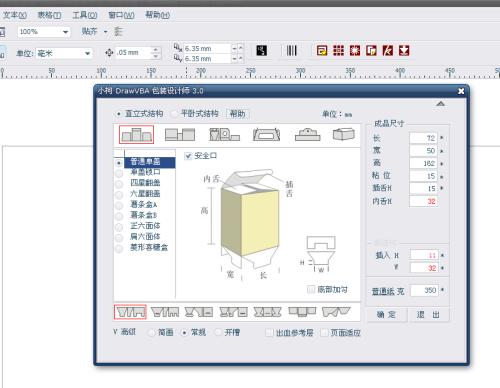
Task: Click the 帮助 button inside the dialog
Action: (x=238, y=114)
